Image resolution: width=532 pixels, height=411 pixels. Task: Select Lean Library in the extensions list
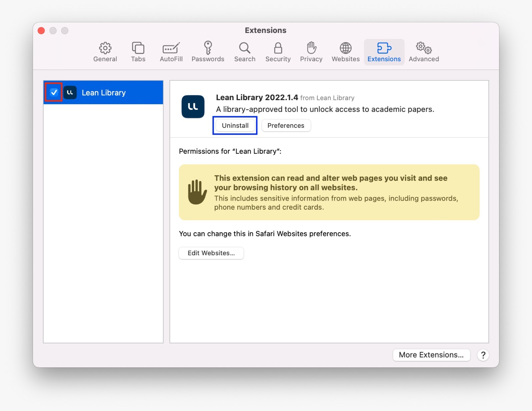pyautogui.click(x=103, y=93)
